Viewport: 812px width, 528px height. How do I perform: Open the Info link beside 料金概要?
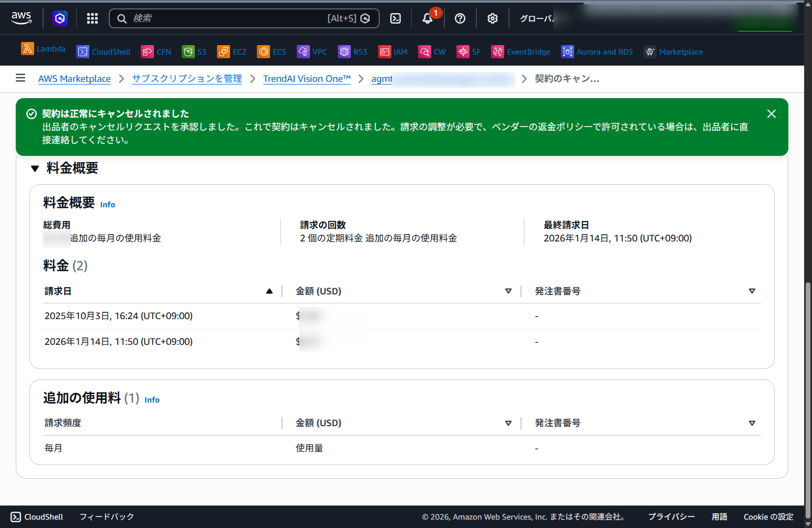click(x=107, y=204)
